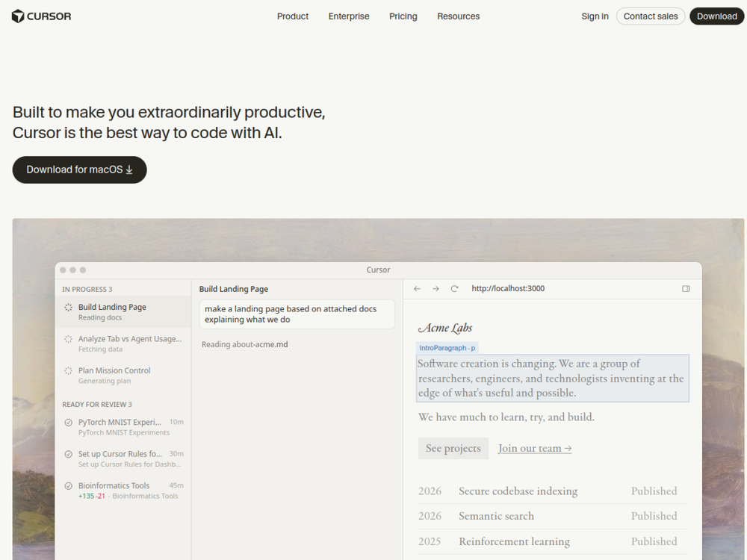Click spinner icon beside Plan Mission Control

point(68,370)
